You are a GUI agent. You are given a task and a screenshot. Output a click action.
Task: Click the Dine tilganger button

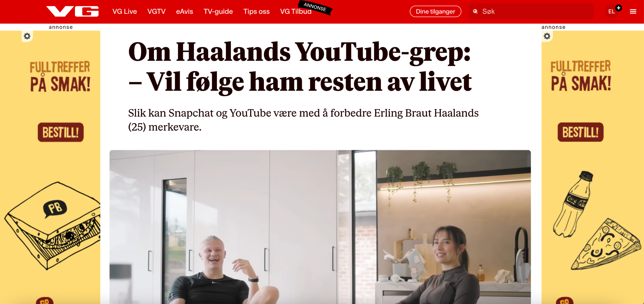(x=435, y=11)
